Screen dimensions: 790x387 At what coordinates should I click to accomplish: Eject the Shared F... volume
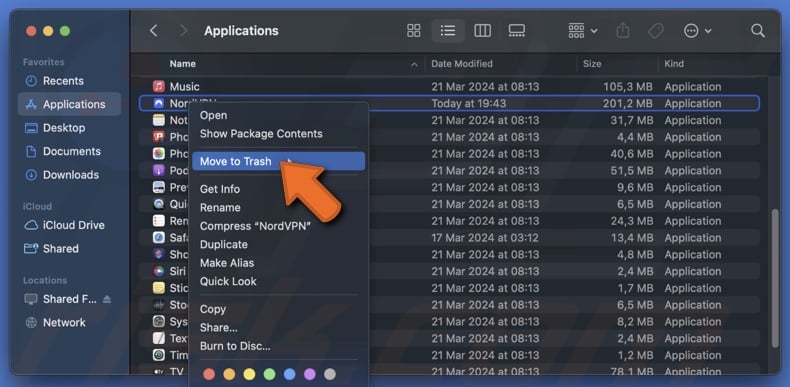tap(106, 299)
